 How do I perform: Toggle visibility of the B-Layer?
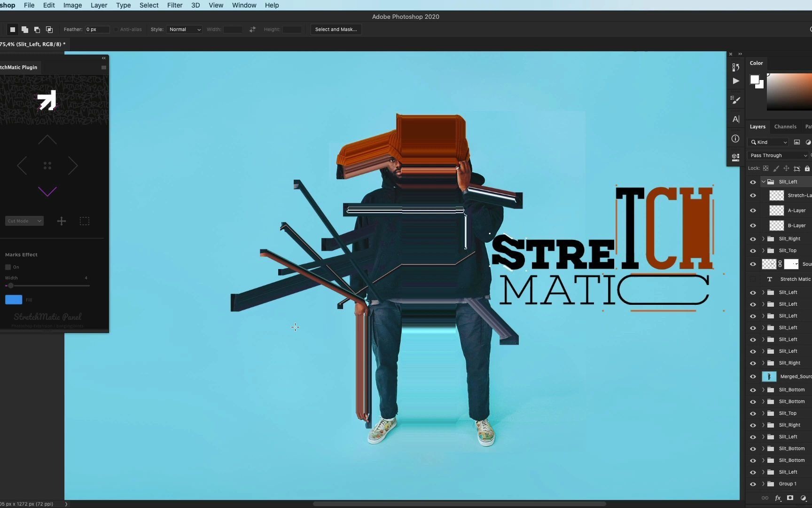[753, 225]
